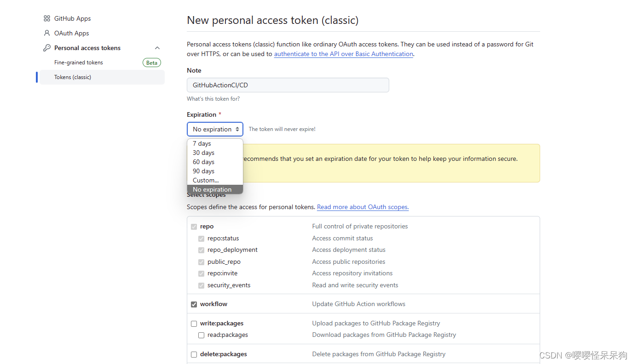This screenshot has width=634, height=364.
Task: Click the OAuth Apps person icon
Action: (x=46, y=33)
